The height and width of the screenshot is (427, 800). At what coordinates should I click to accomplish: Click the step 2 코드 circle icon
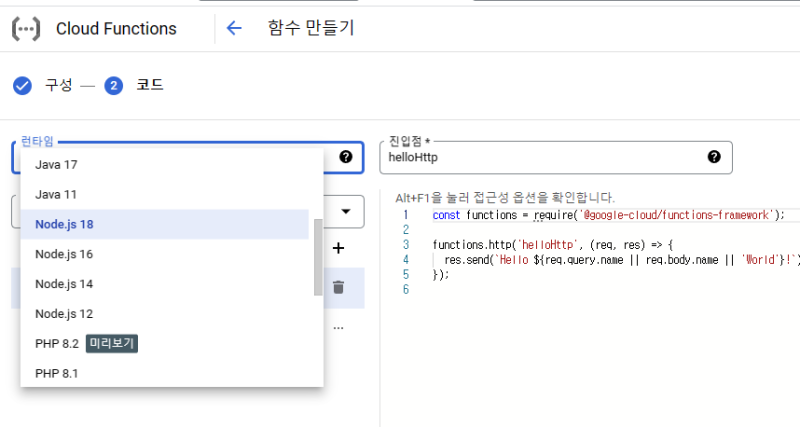tap(113, 85)
